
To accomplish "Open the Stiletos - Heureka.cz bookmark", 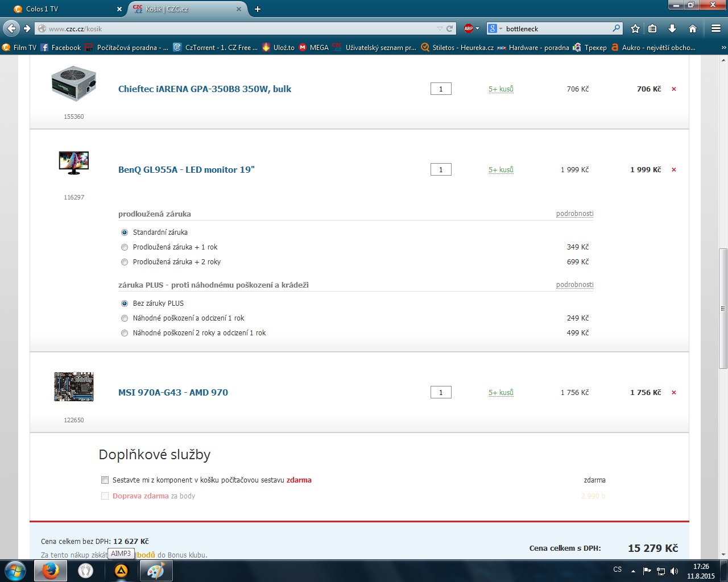I will pyautogui.click(x=457, y=48).
